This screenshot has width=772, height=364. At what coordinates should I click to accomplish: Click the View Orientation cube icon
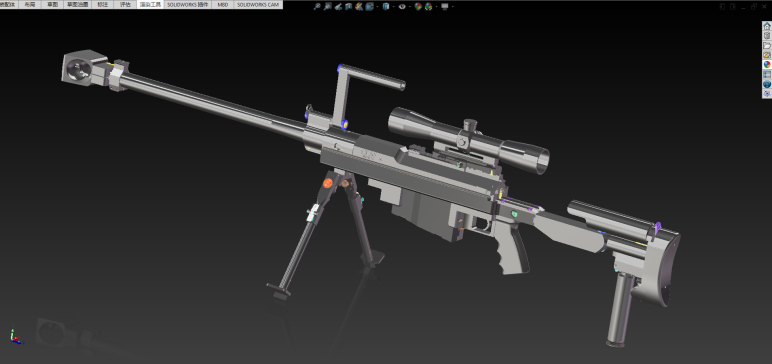(x=369, y=6)
